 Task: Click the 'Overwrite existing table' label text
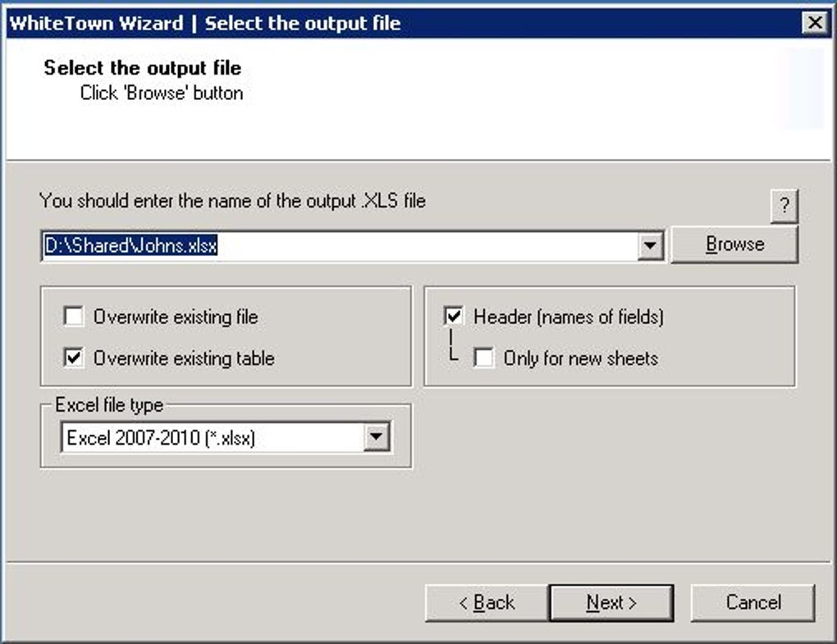coord(184,358)
